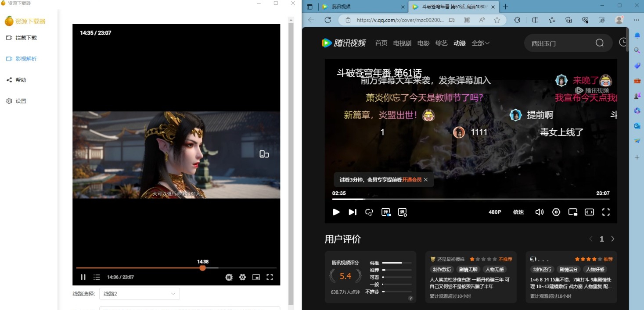Screen dimensions: 644x310
Task: Open Browser essentials heart icon
Action: [585, 20]
